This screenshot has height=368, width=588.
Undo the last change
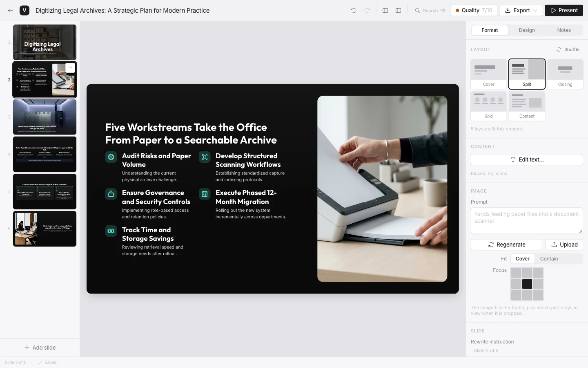354,11
